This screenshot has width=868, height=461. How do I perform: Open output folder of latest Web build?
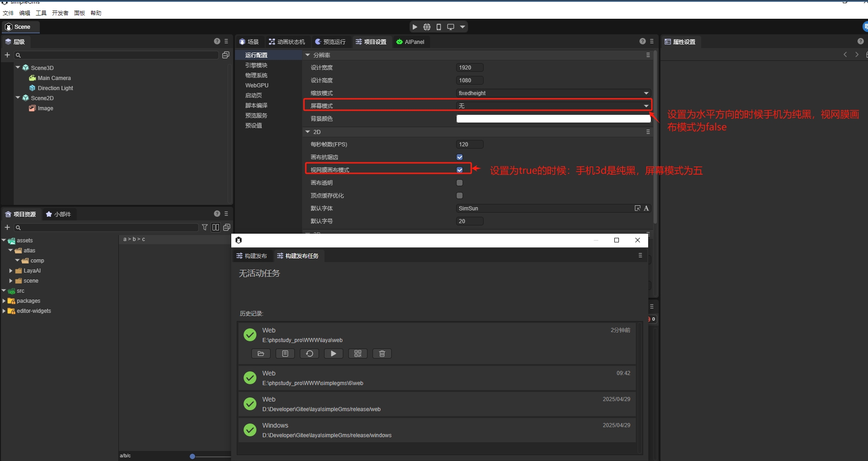(261, 354)
